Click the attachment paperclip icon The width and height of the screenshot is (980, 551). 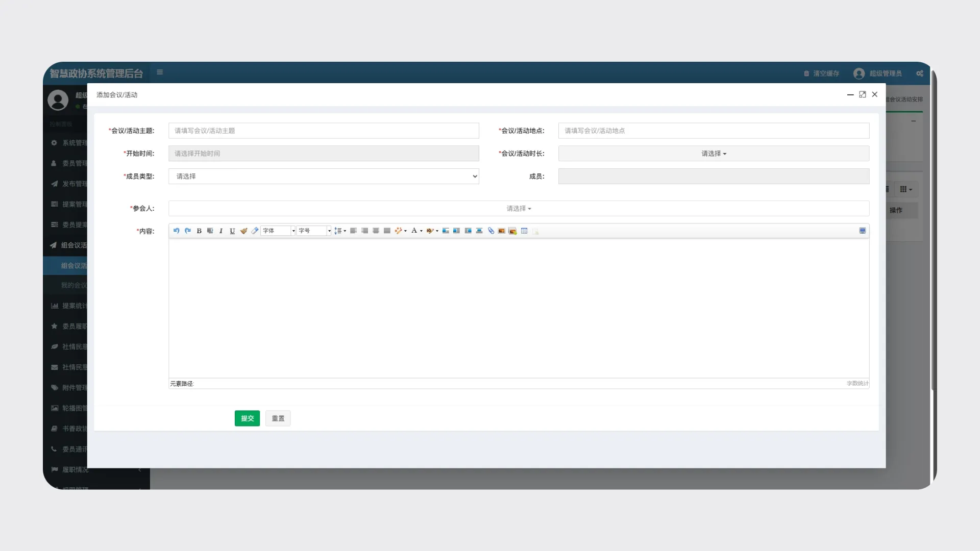pyautogui.click(x=491, y=231)
